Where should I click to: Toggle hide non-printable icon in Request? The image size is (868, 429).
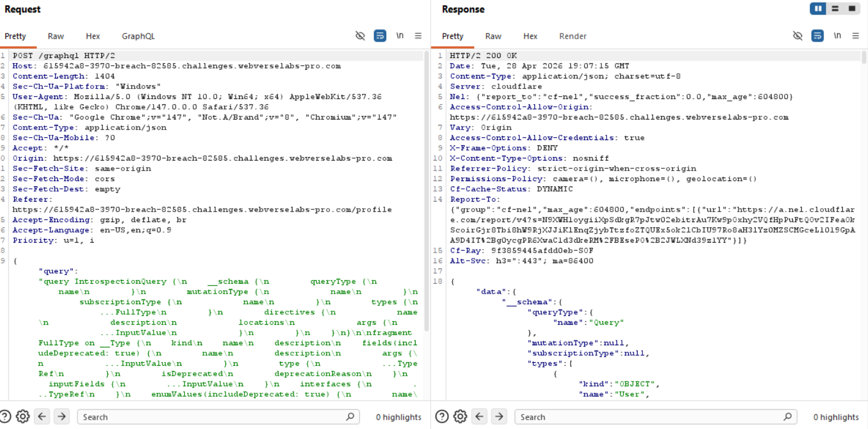[360, 36]
